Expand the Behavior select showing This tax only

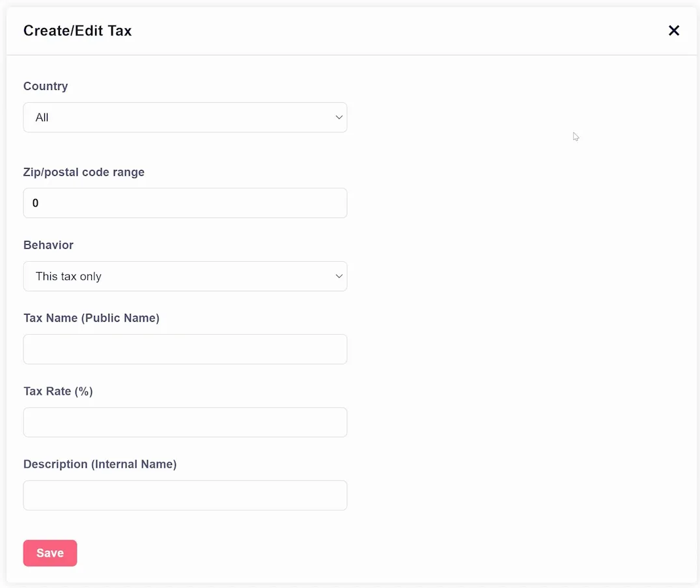(x=186, y=276)
